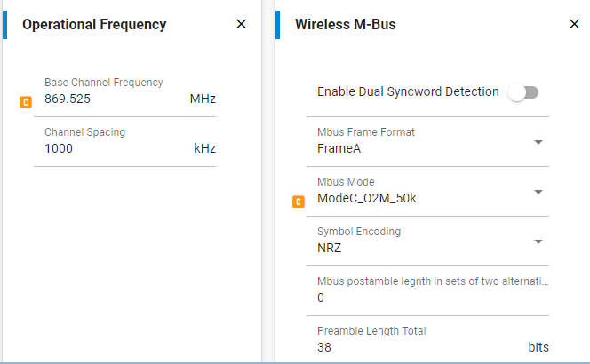Click the Enable Dual Syncword Detection label
590x364 pixels.
click(x=408, y=91)
